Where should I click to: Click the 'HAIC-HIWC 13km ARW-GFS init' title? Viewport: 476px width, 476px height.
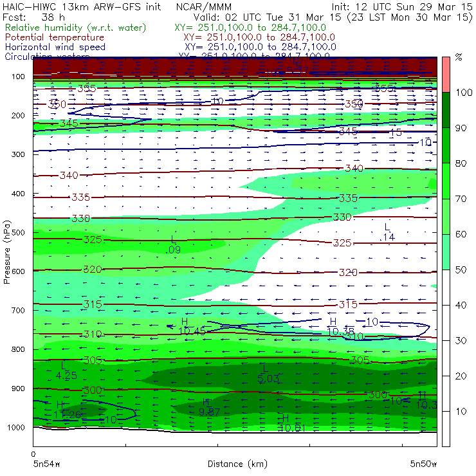81,6
